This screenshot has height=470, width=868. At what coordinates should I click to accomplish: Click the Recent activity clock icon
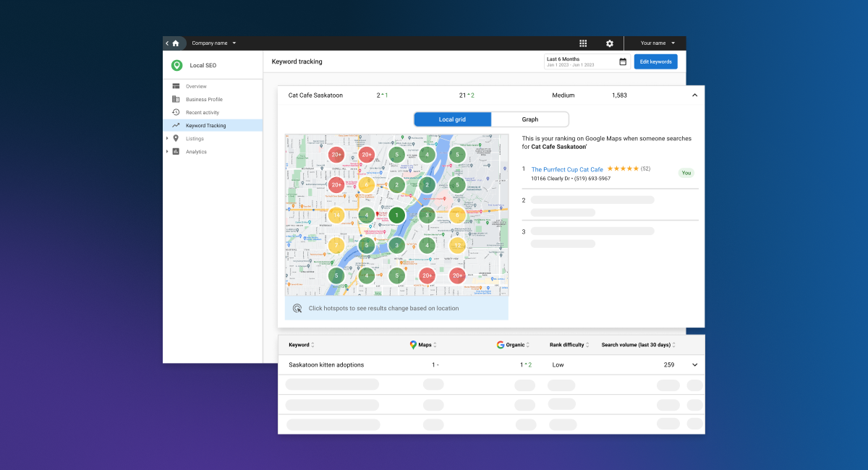click(176, 112)
